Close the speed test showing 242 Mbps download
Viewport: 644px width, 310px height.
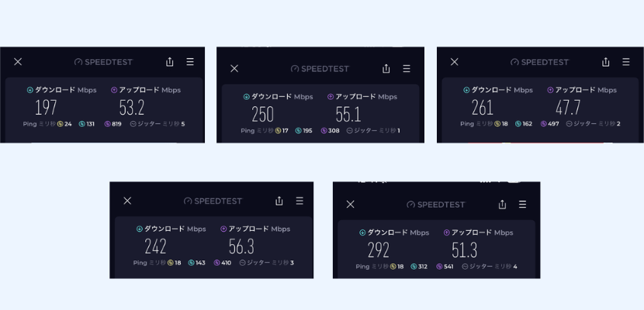click(127, 201)
